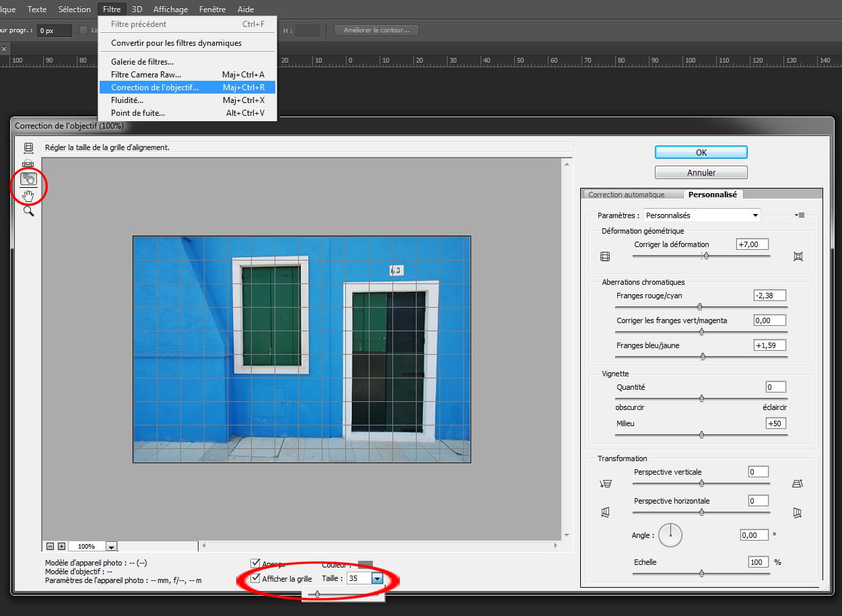Choose Fluidité... from the Filtre menu
The image size is (842, 616).
[127, 100]
